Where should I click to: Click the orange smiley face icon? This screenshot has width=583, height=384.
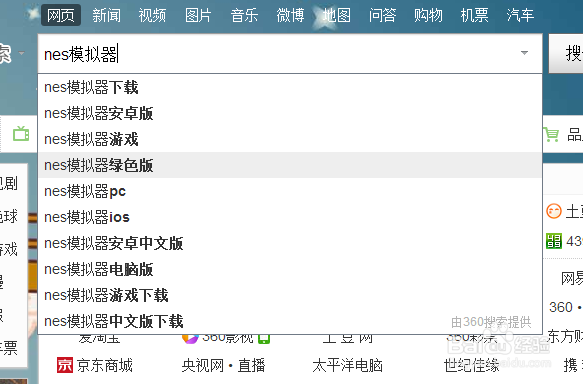pos(554,211)
